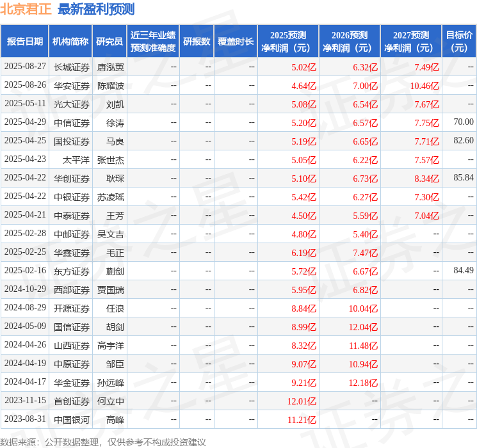
Task: Select analyst 刘凯
Action: tap(115, 104)
